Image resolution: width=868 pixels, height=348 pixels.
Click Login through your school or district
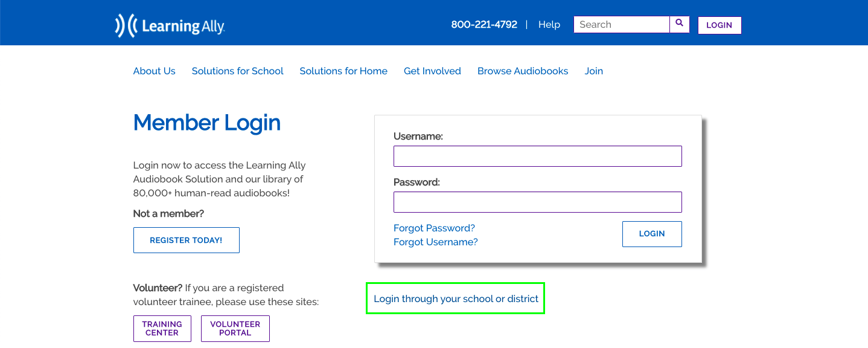click(455, 298)
